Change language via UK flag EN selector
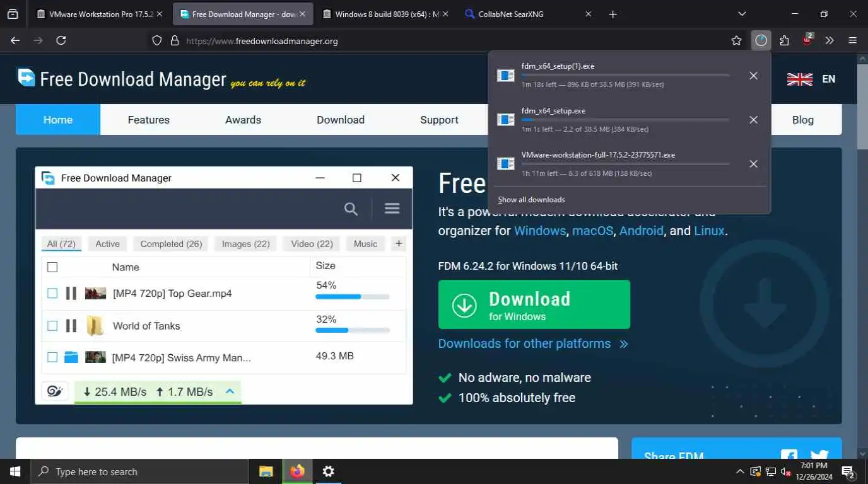This screenshot has height=484, width=868. pos(811,79)
